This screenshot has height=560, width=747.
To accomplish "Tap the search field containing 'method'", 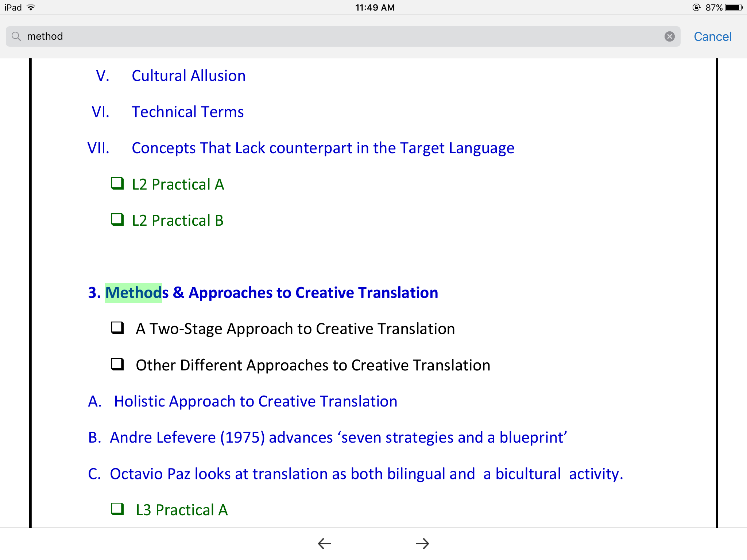I will coord(343,36).
